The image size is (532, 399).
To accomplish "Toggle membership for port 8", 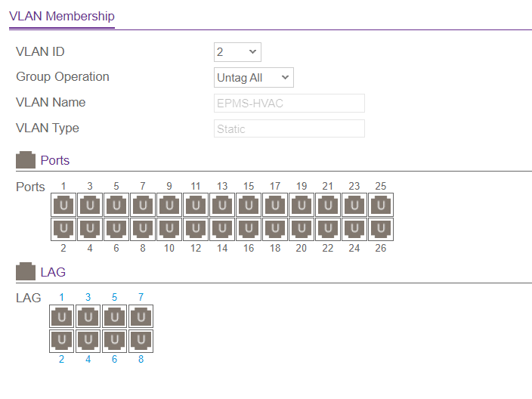I will [143, 229].
